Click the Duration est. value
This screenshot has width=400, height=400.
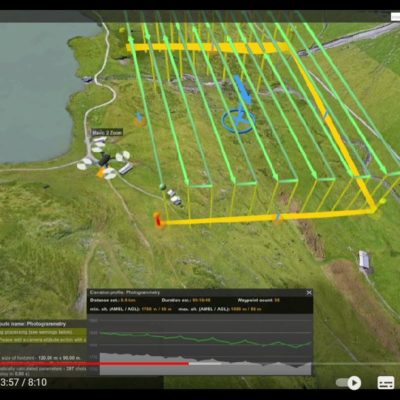200,300
